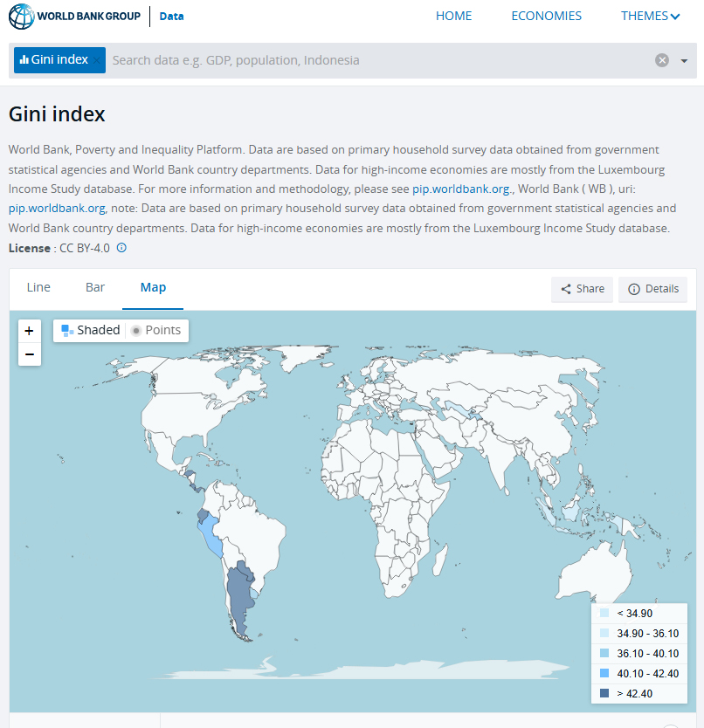Click the bar-chart icon on Gini index chip
The height and width of the screenshot is (728, 704).
[24, 60]
